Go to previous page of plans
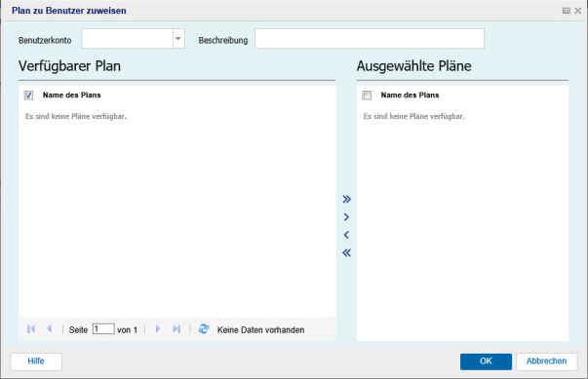Viewport: 588px width, 379px height. click(49, 328)
